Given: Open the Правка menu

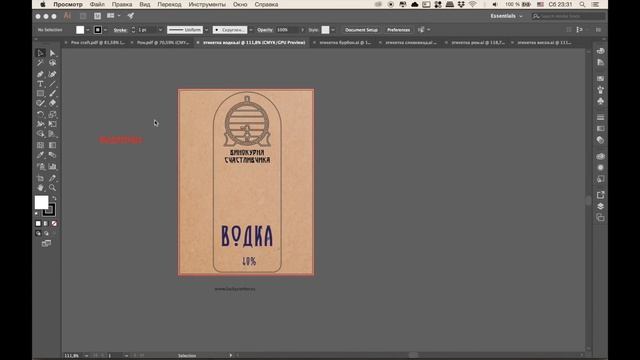Looking at the screenshot, I should [122, 4].
